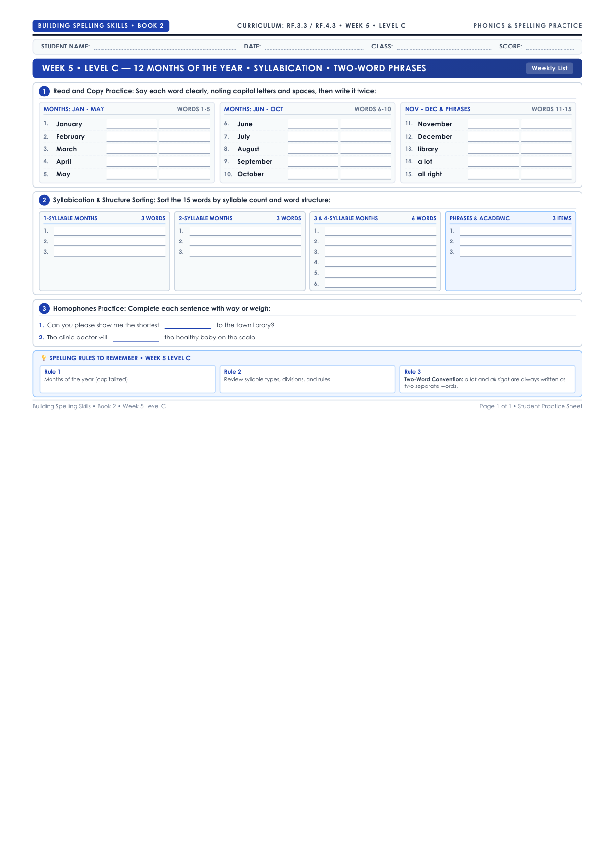Click the 'Two-Word Convention:' bold text
The width and height of the screenshot is (614, 868).
[434, 380]
